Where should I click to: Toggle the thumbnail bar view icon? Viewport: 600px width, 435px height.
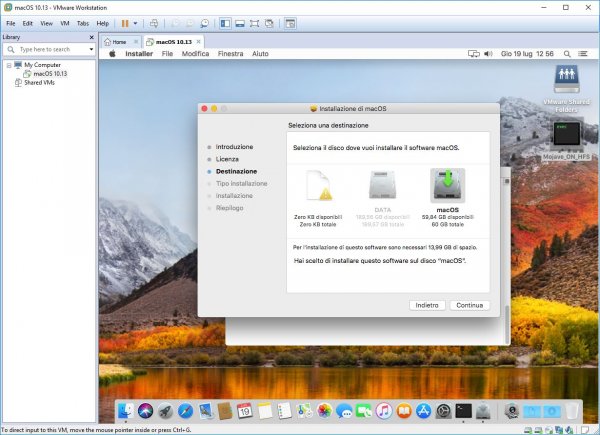(240, 23)
